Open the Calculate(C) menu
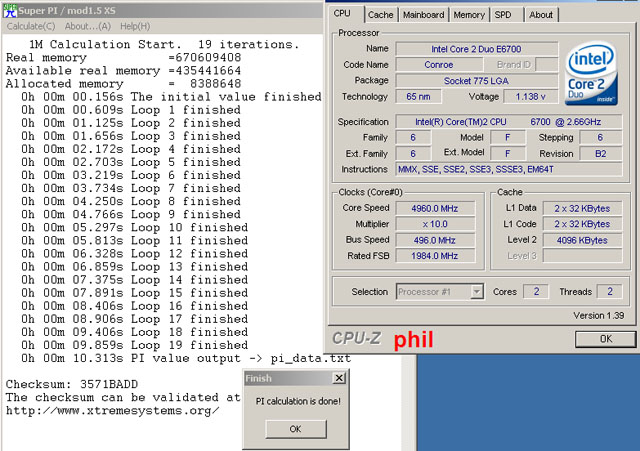Image resolution: width=640 pixels, height=451 pixels. coord(30,25)
